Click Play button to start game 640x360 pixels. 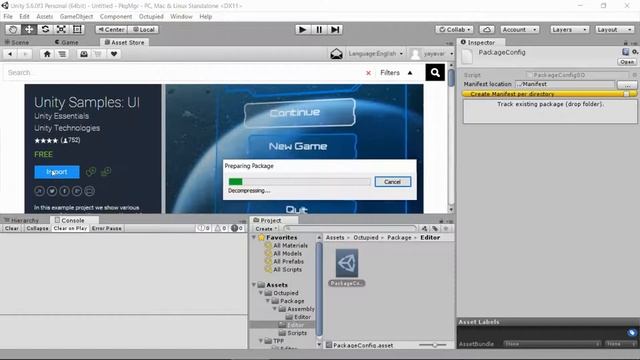[302, 29]
